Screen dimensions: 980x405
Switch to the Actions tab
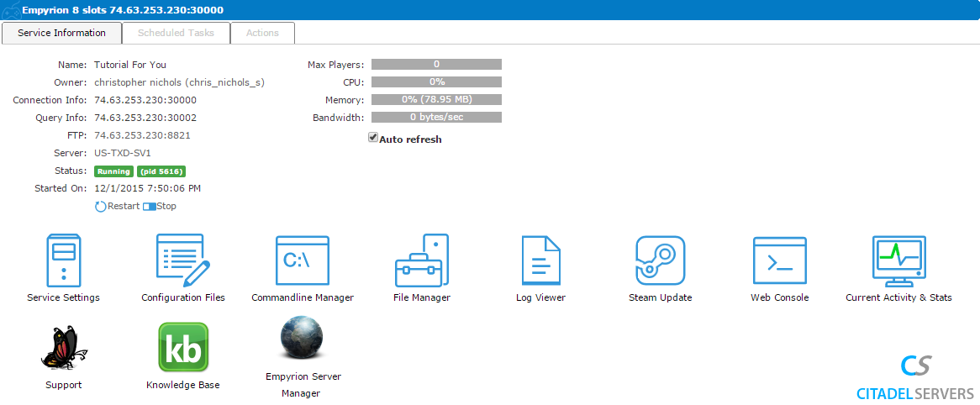click(x=262, y=33)
